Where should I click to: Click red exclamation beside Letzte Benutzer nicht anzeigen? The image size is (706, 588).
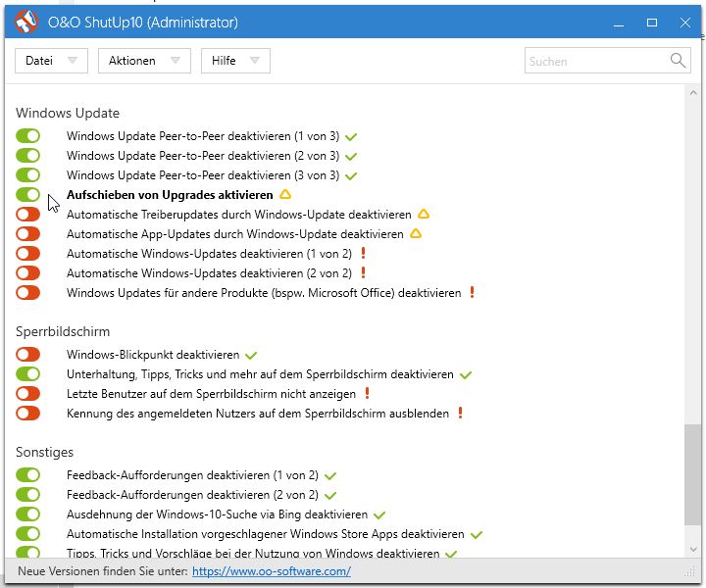[x=368, y=394]
